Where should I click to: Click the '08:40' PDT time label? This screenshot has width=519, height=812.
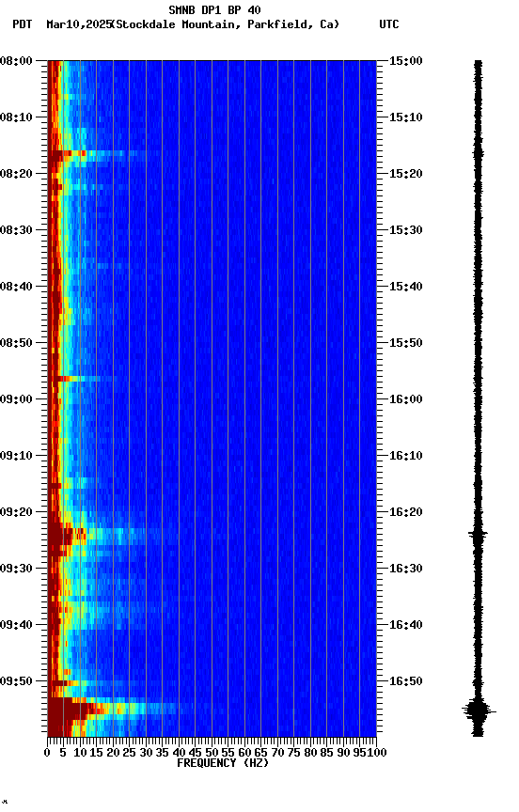click(16, 287)
